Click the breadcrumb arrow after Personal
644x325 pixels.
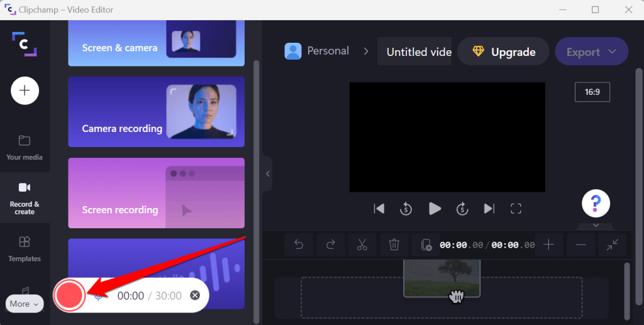click(365, 52)
